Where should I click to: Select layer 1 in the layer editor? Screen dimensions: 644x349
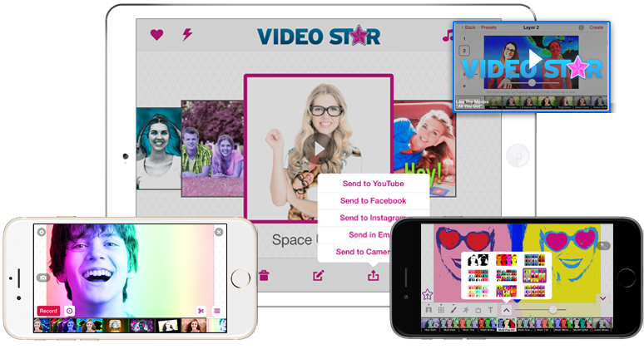464,39
